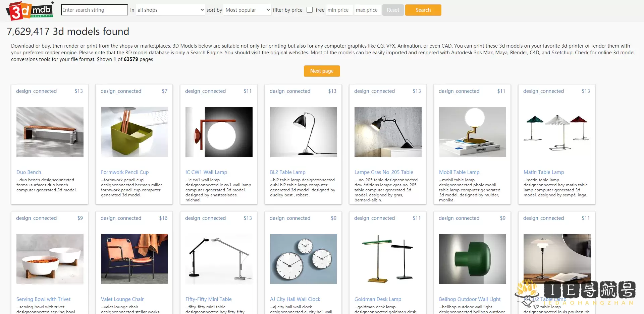Click the Bellhop Outdoor Wall Light link
Image resolution: width=644 pixels, height=314 pixels.
[x=470, y=299]
